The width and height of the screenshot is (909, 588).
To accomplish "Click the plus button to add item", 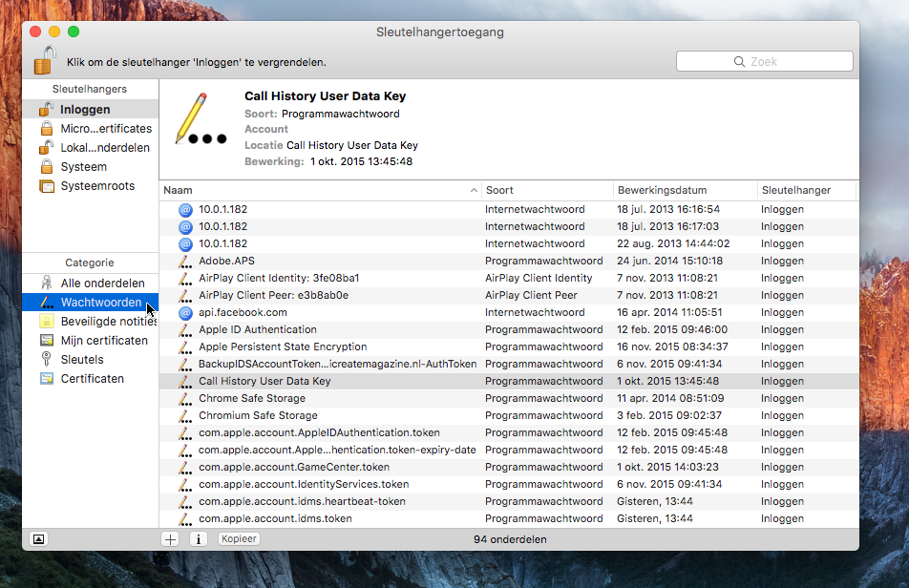I will click(x=171, y=538).
